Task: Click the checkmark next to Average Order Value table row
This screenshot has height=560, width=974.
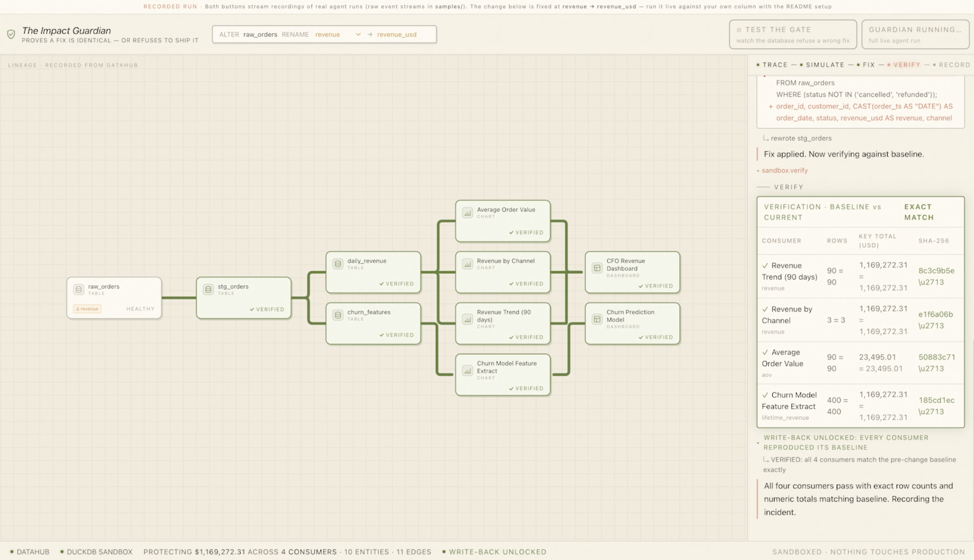Action: tap(765, 352)
